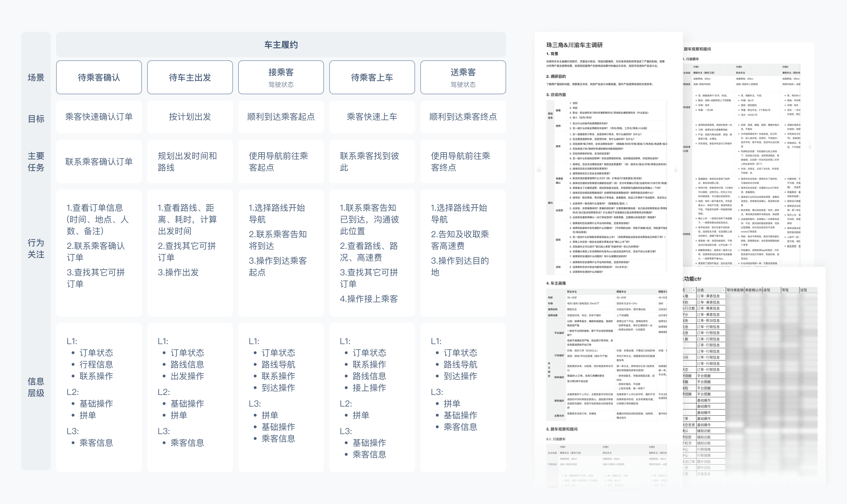Viewport: 847px width, 504px height.
Task: Open the filter dropdown left of 分类 column
Action: click(x=693, y=290)
